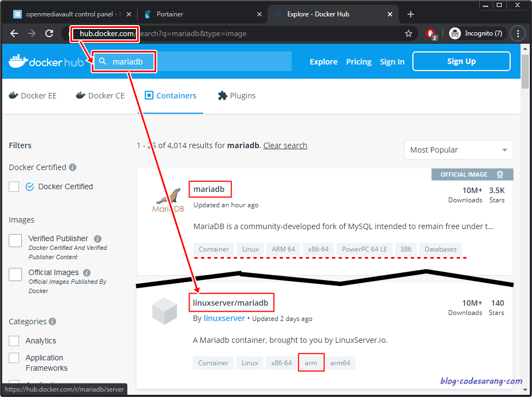Click the page vertical scrollbar thumb
Image resolution: width=532 pixels, height=397 pixels.
525,71
